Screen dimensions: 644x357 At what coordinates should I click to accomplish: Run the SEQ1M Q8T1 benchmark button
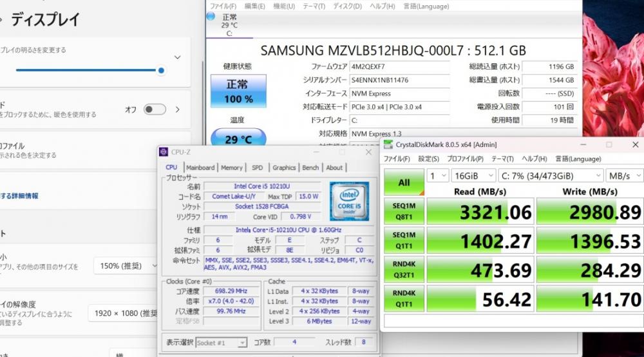(x=404, y=211)
